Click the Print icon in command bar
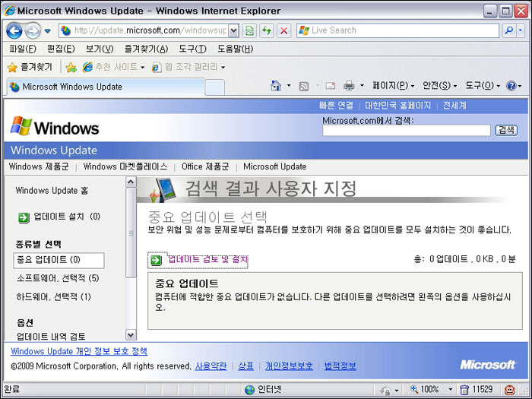The height and width of the screenshot is (399, 532). click(x=349, y=86)
